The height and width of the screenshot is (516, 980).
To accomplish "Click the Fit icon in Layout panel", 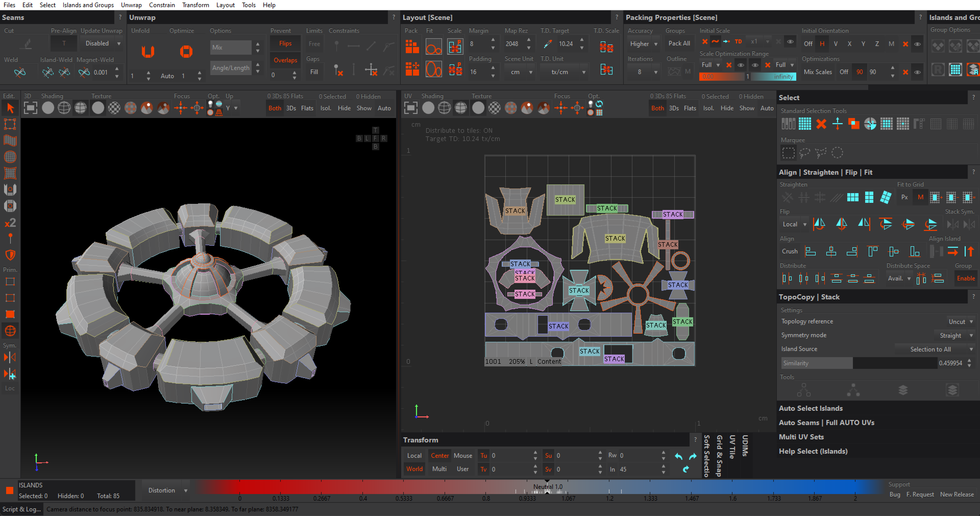I will point(433,47).
